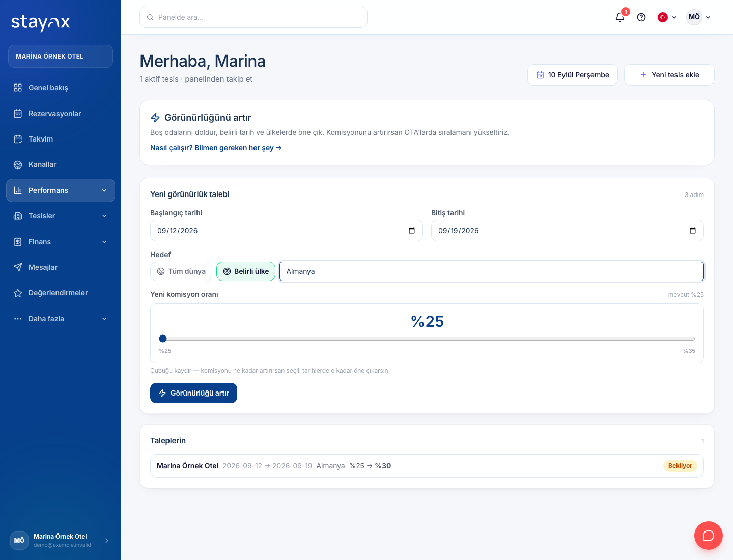Expand the Performans menu chevron
Image resolution: width=733 pixels, height=560 pixels.
click(104, 190)
